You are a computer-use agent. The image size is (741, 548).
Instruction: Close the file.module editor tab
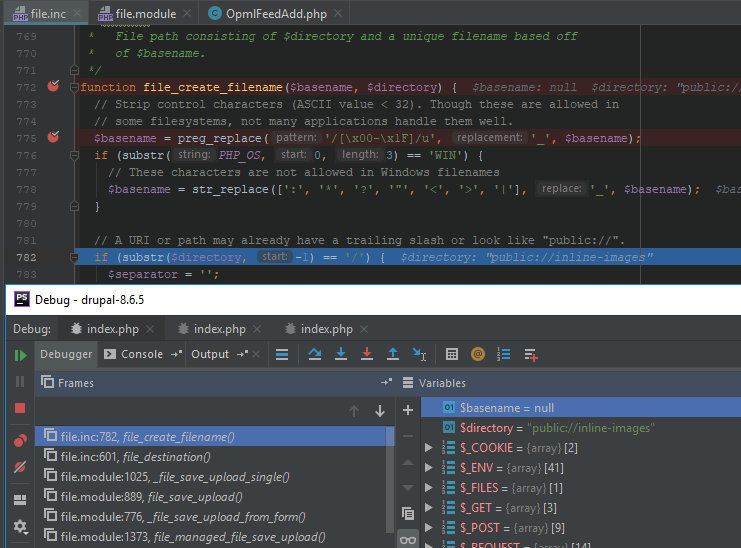click(x=187, y=14)
